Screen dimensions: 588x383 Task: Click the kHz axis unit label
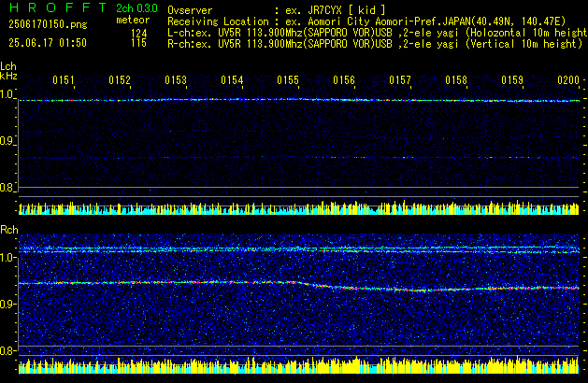tap(8, 76)
